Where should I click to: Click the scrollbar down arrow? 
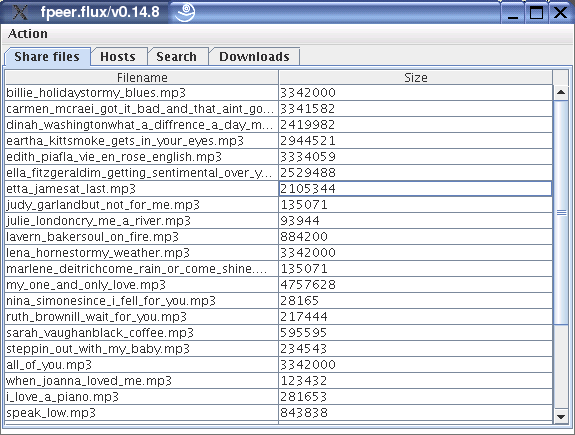coord(561,416)
